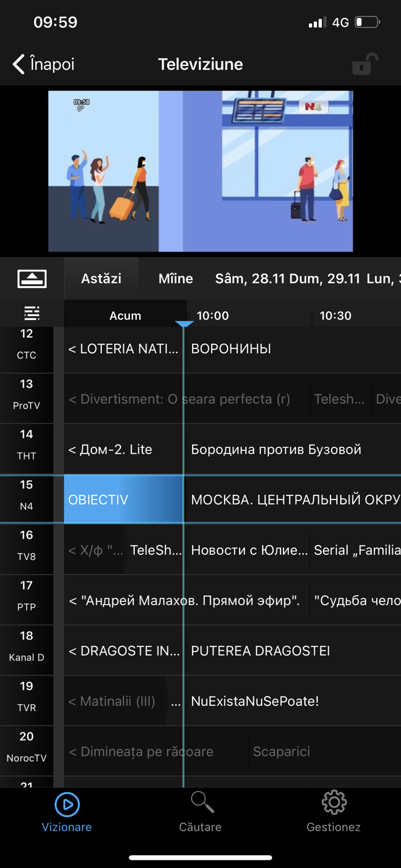Open Divertisment: O seara perfecta (r)

tap(187, 399)
